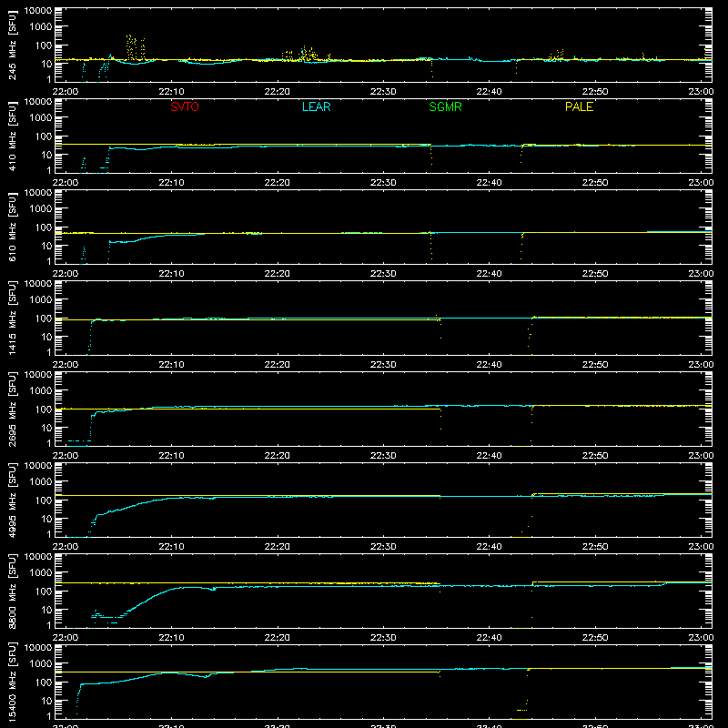Click the yellow PALE station label
The width and height of the screenshot is (728, 728).
[x=579, y=106]
